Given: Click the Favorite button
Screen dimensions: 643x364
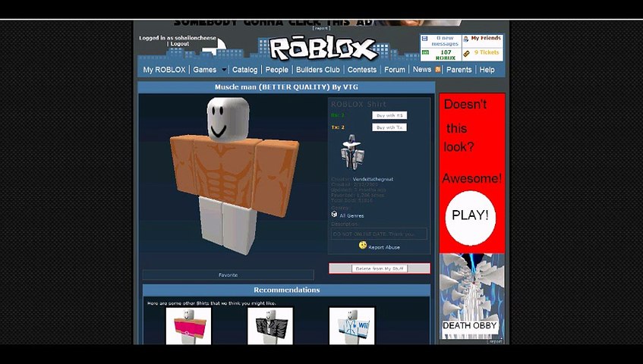Looking at the screenshot, I should tap(228, 275).
